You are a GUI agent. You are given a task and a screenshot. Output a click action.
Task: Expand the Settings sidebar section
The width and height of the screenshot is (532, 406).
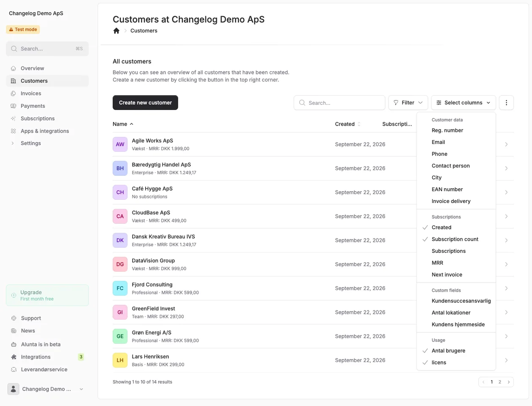(47, 143)
